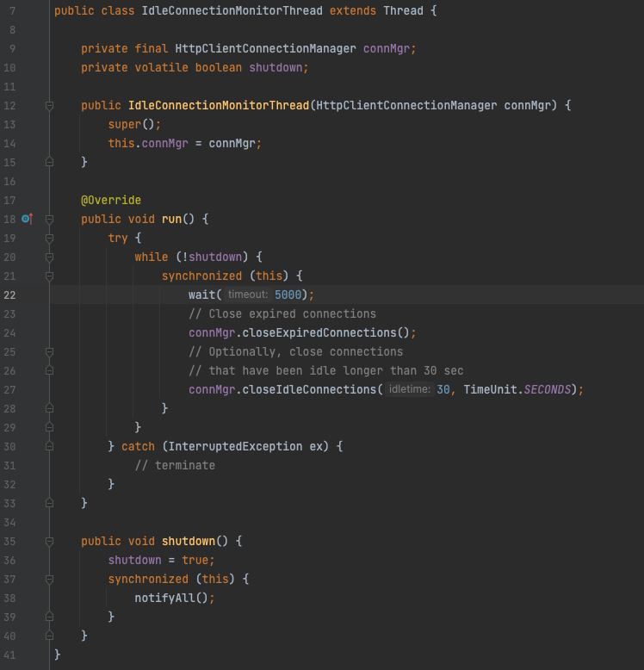Screen dimensions: 644x670
Task: Click line number 41 in gutter
Action: 9,655
